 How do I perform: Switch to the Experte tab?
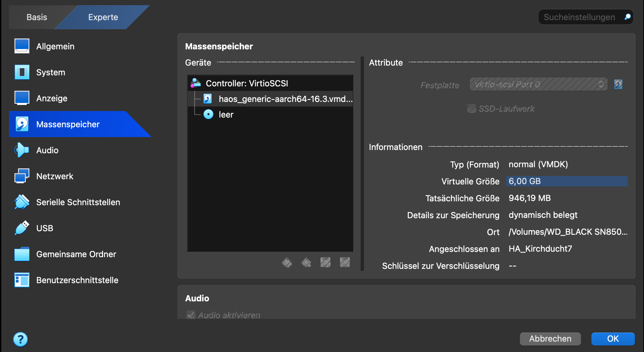[103, 17]
